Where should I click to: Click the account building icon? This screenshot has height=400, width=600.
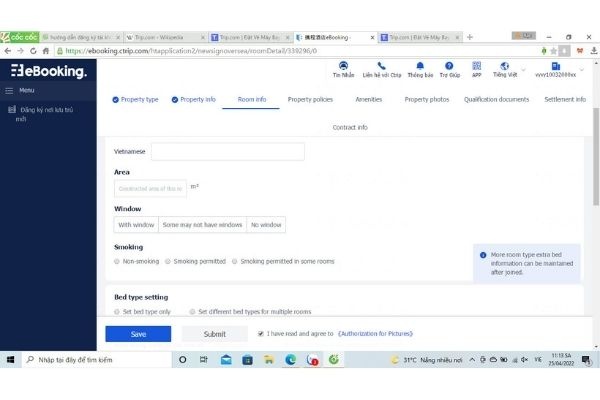tap(556, 66)
